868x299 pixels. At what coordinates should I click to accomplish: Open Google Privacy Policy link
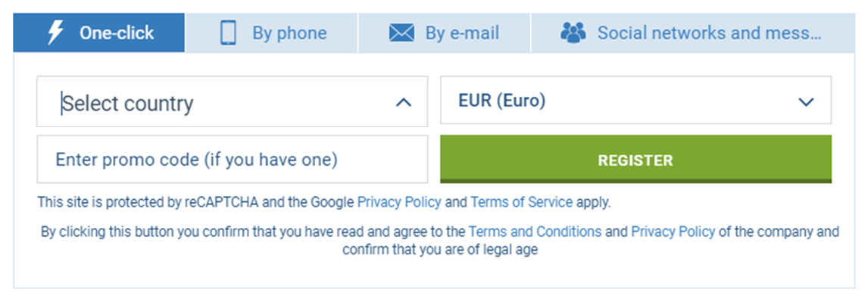click(399, 202)
